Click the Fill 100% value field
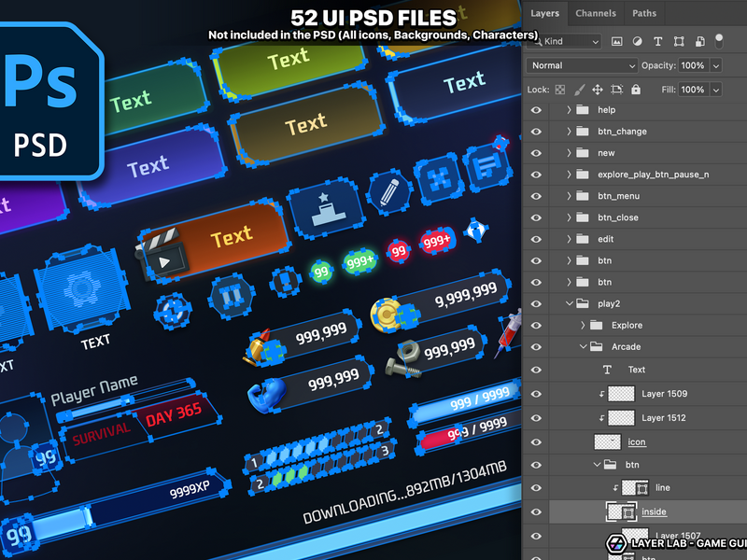The image size is (747, 560). point(693,90)
